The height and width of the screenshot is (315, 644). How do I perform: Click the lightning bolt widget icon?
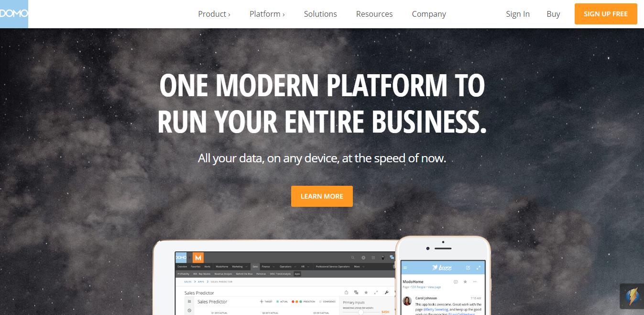[x=632, y=296]
